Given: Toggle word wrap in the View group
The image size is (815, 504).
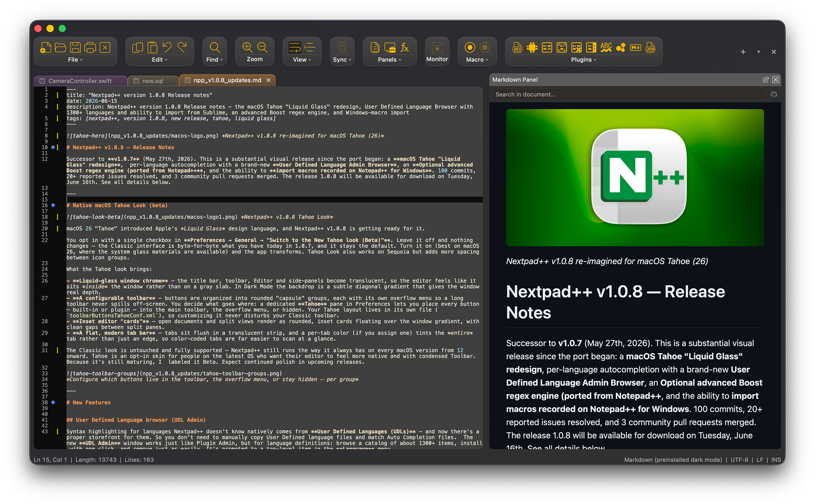Looking at the screenshot, I should click(x=295, y=48).
